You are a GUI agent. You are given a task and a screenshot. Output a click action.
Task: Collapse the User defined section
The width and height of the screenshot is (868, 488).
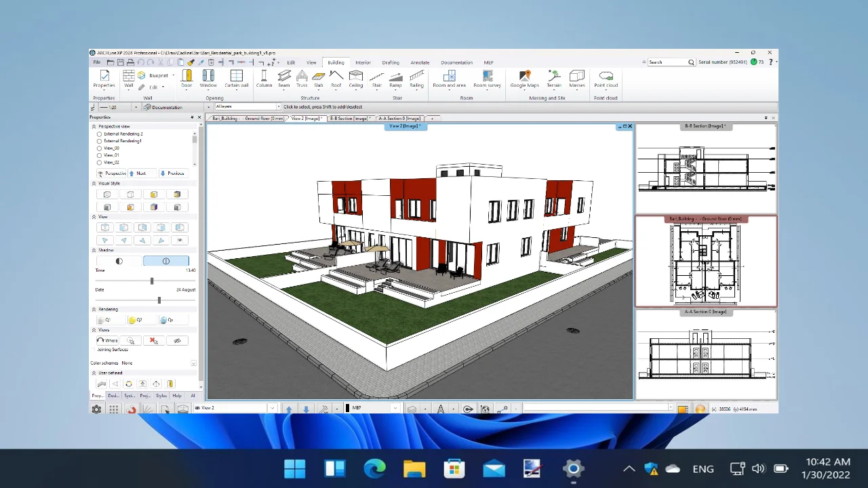[x=94, y=373]
